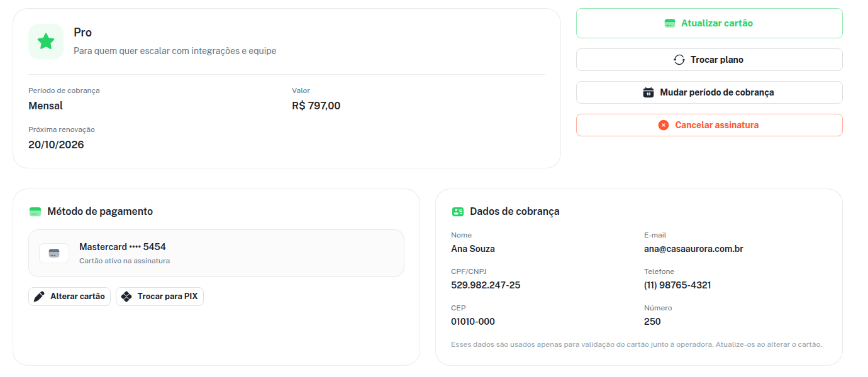
Task: Click the Dados de cobrança heading
Action: (x=515, y=212)
